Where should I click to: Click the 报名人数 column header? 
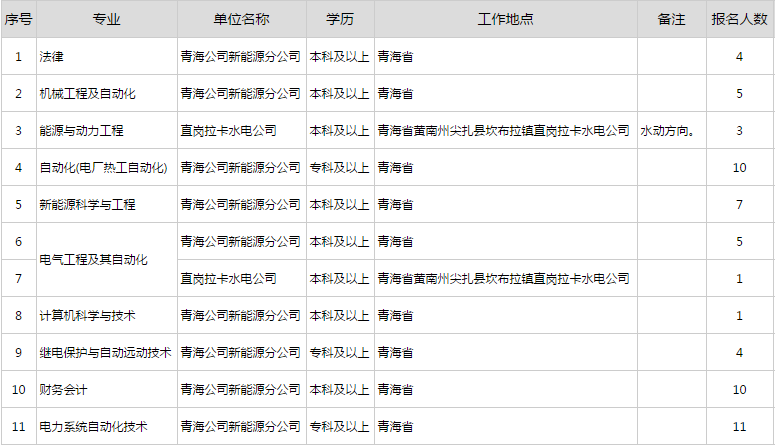click(739, 20)
